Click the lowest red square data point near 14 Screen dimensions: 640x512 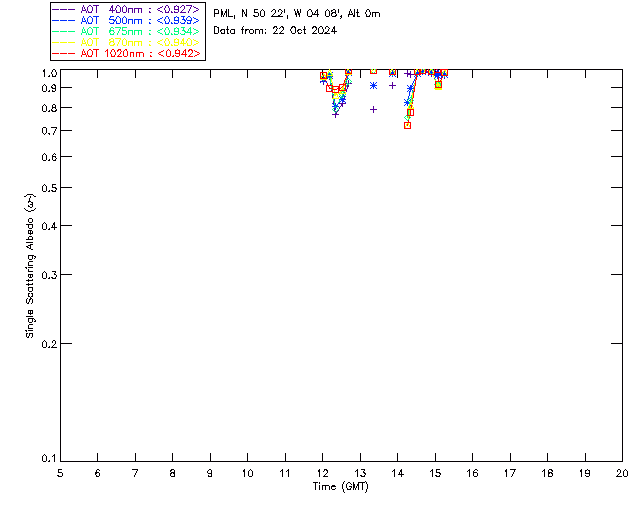(407, 125)
